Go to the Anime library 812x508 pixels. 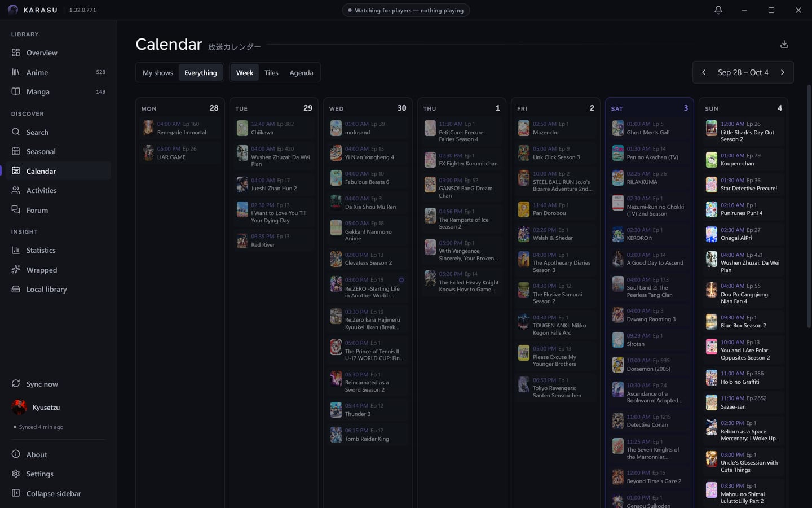(x=58, y=72)
